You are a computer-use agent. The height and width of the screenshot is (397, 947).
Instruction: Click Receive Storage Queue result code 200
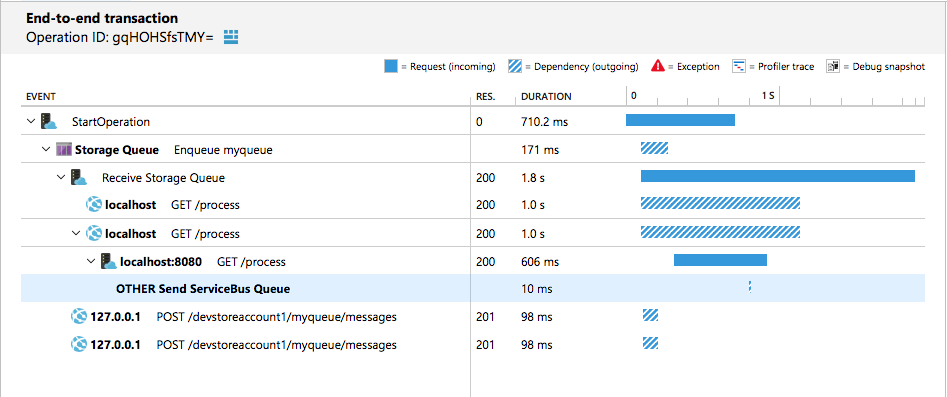click(485, 178)
